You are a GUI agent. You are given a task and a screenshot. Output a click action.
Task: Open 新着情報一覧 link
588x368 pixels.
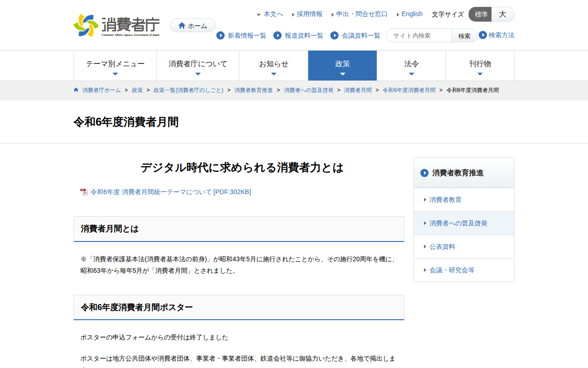(247, 35)
